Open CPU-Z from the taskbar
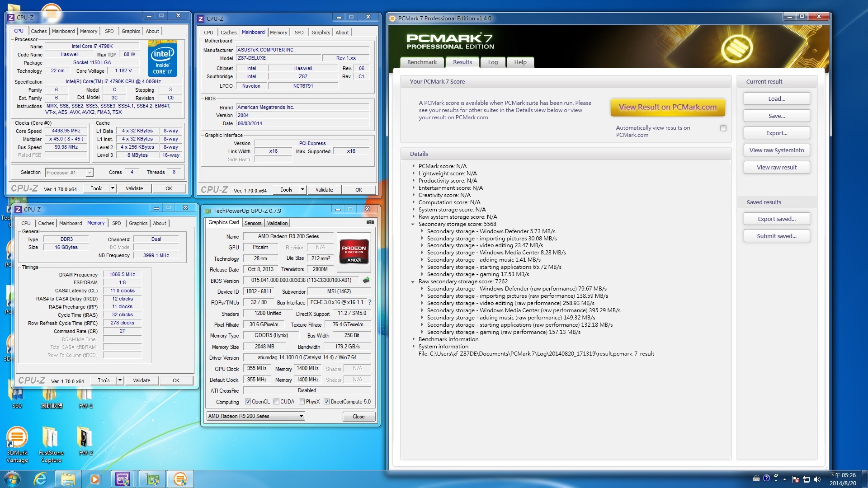 coord(123,479)
